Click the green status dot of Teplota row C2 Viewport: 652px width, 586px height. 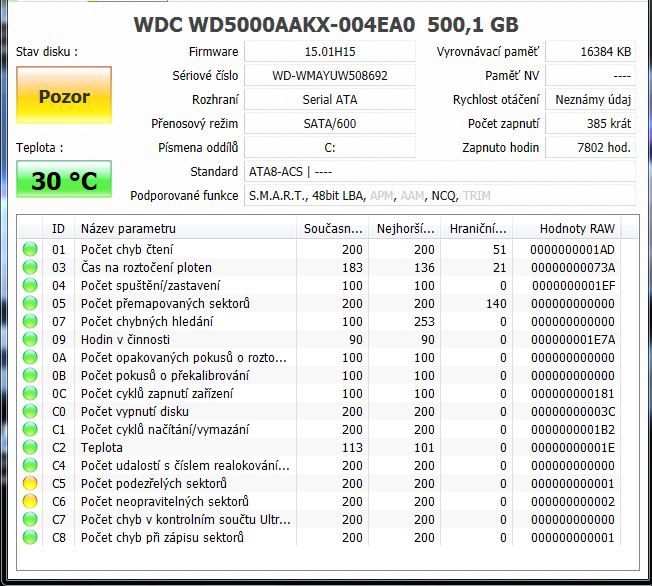click(x=30, y=447)
